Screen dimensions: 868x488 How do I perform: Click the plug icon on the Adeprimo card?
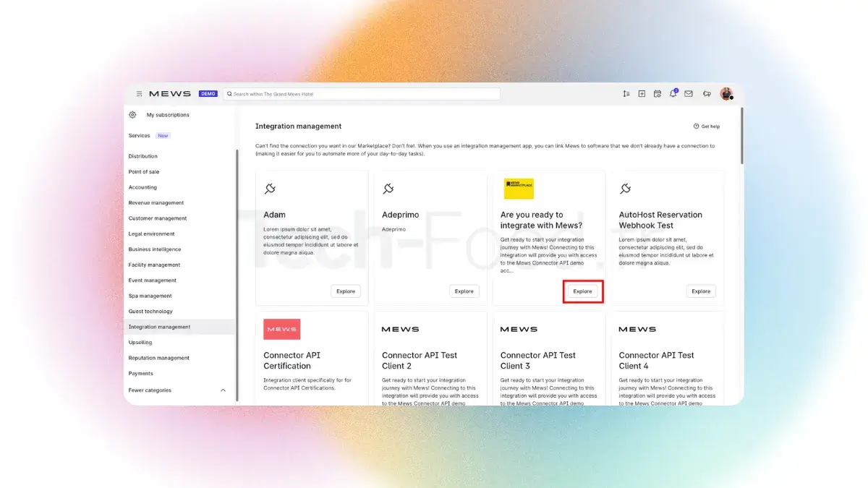[x=388, y=189]
